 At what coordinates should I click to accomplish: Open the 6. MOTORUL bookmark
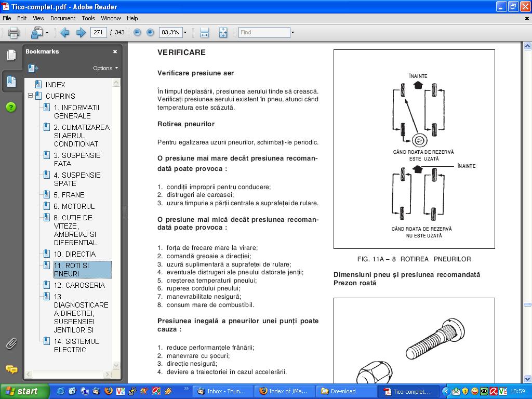click(x=74, y=206)
